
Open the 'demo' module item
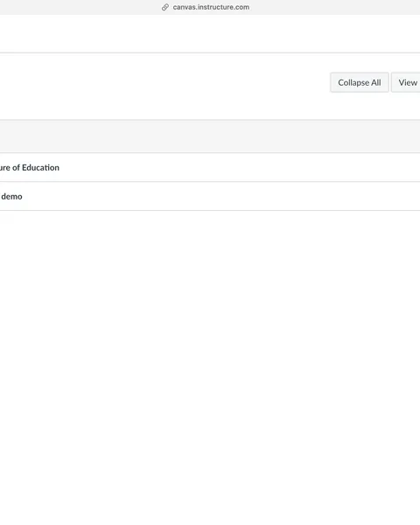(11, 196)
